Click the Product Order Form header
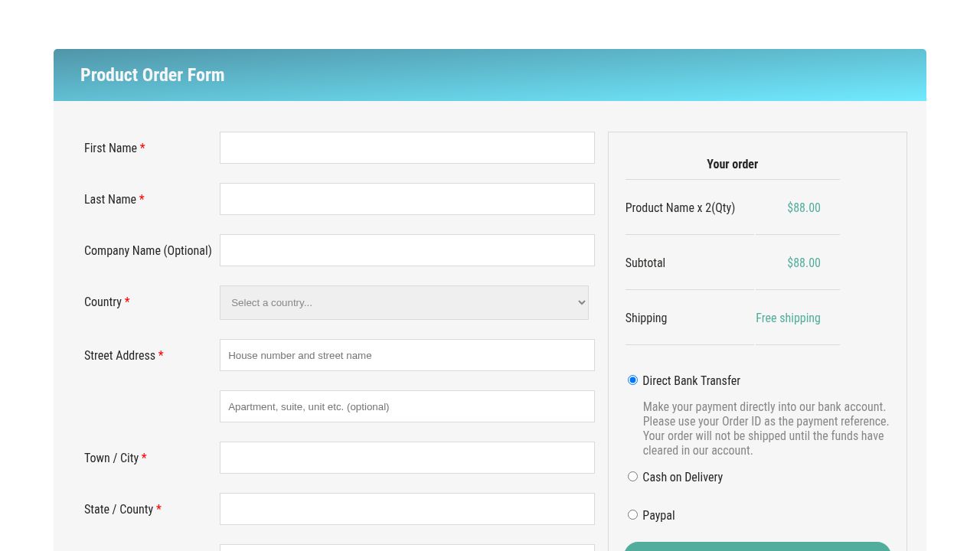Image resolution: width=980 pixels, height=551 pixels. (x=152, y=75)
